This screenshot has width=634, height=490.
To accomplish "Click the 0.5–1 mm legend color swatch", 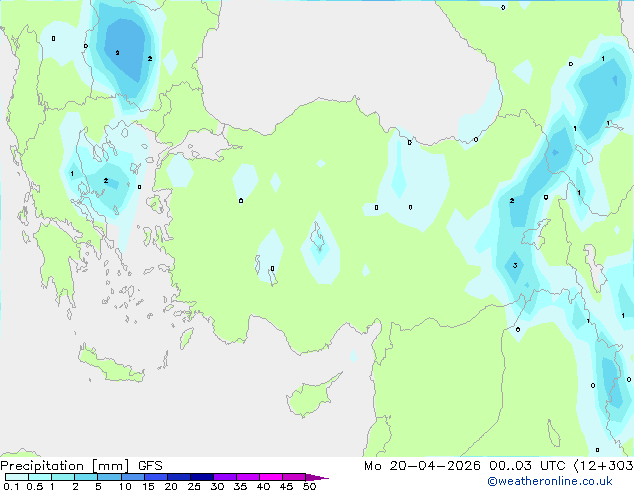I will tap(40, 477).
